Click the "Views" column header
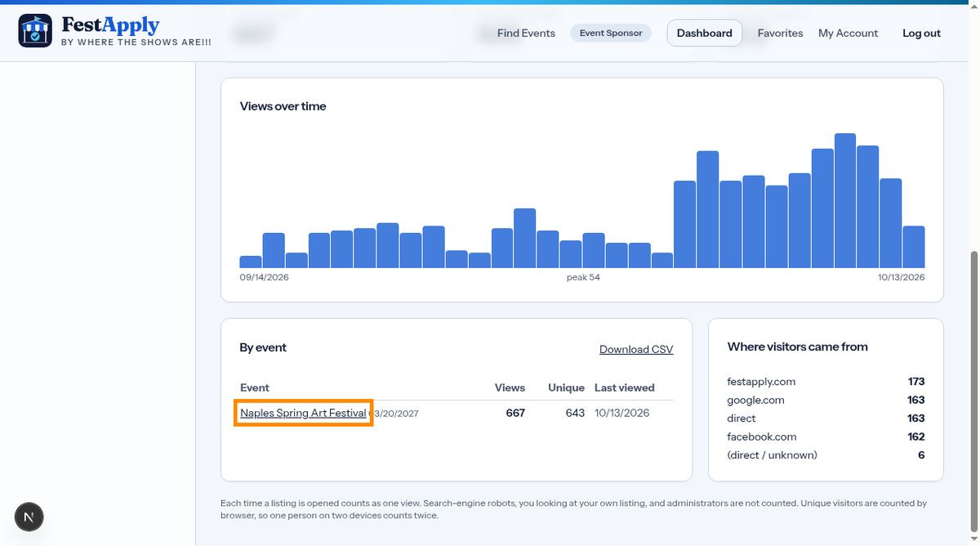Screen dimensions: 980x546 [510, 387]
